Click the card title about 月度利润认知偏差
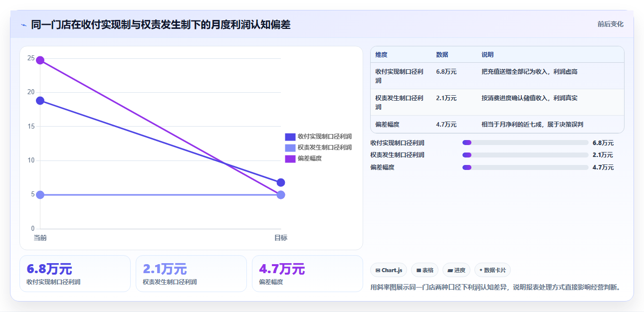Image resolution: width=644 pixels, height=312 pixels. click(161, 24)
